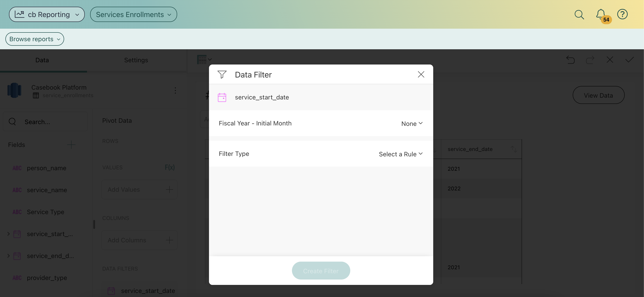
Task: Click the redo arrow icon
Action: [590, 60]
